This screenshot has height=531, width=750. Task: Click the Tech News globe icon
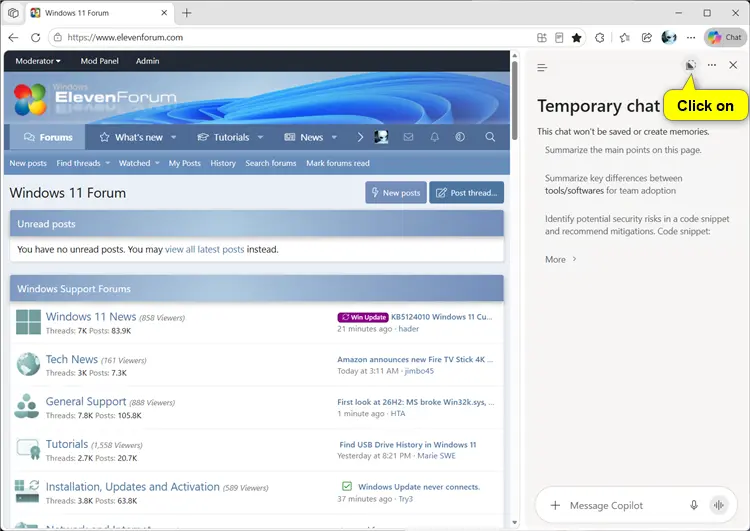(x=28, y=365)
